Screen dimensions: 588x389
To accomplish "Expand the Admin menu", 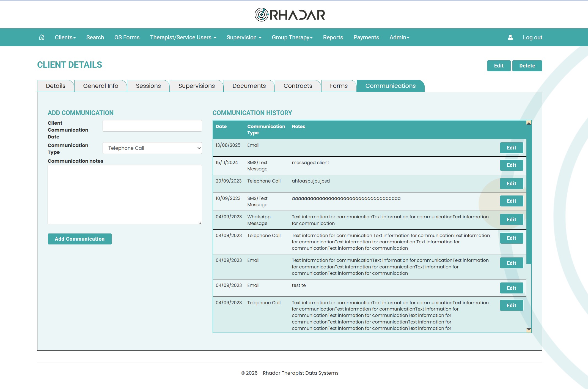I will [399, 37].
